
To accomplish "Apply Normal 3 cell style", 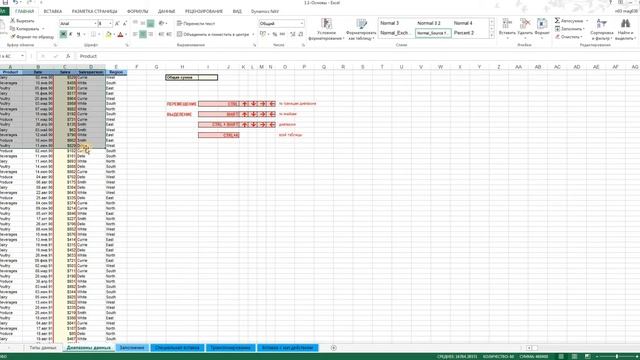I will click(x=389, y=23).
